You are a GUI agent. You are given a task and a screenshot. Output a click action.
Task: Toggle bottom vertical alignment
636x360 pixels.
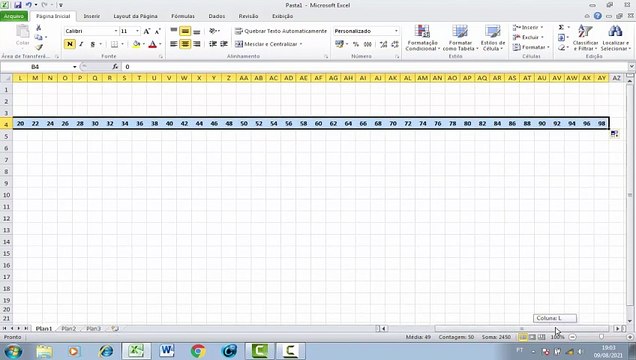pos(197,31)
